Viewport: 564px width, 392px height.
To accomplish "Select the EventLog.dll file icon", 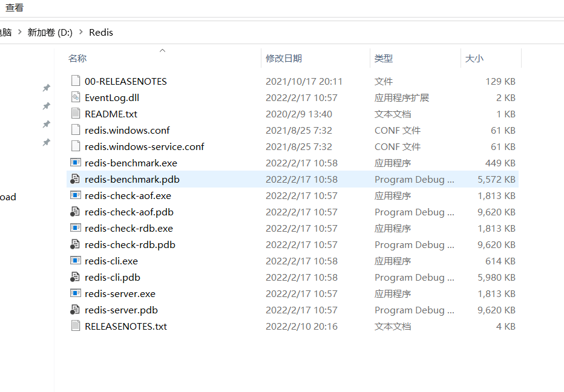I will click(x=76, y=97).
